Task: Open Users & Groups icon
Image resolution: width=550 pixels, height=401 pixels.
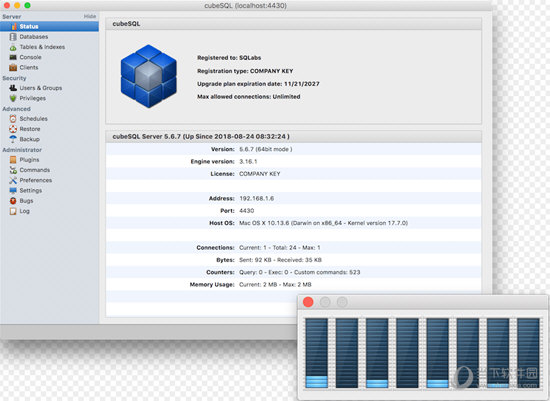Action: click(13, 88)
